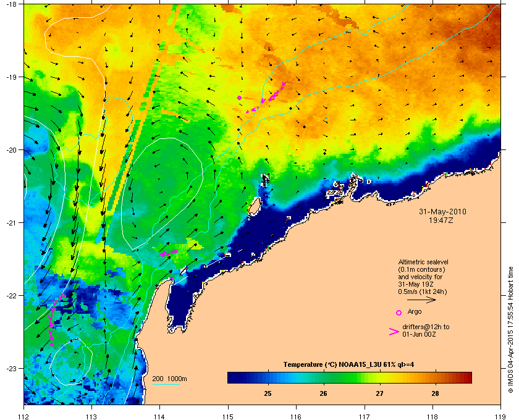Click the 'Altimetric sealevel' legend text
The height and width of the screenshot is (420, 519).
click(423, 262)
